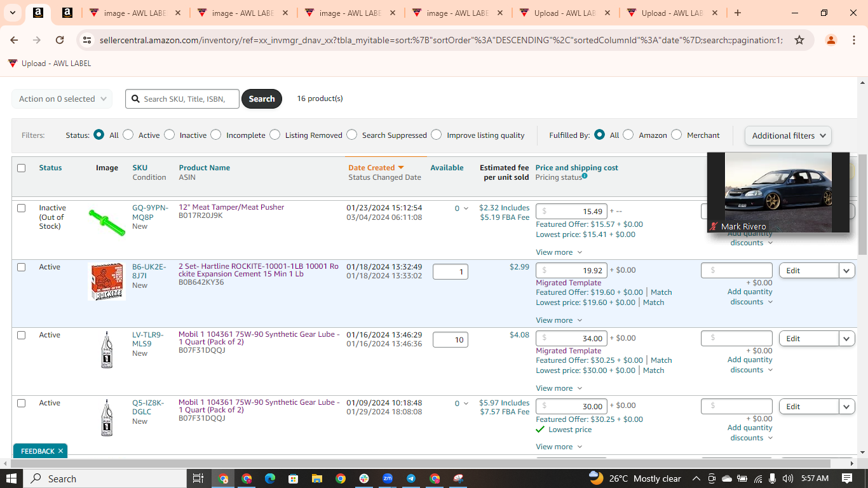Image resolution: width=868 pixels, height=488 pixels.
Task: Open File Explorer from the taskbar
Action: 316,478
